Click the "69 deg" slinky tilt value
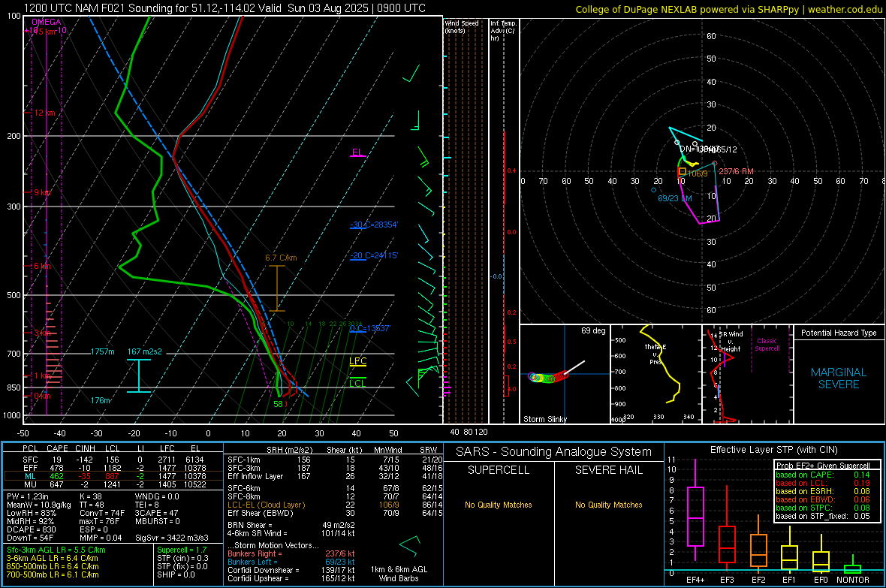886x588 pixels. pyautogui.click(x=593, y=330)
